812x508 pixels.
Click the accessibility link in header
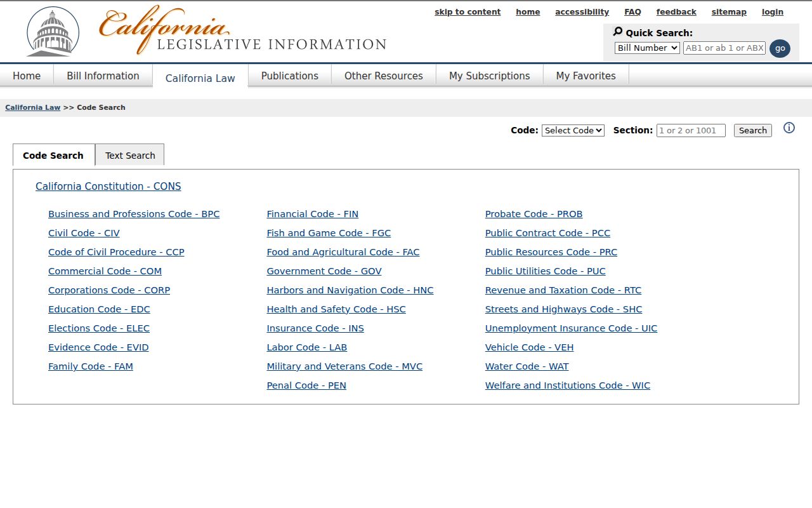(582, 12)
